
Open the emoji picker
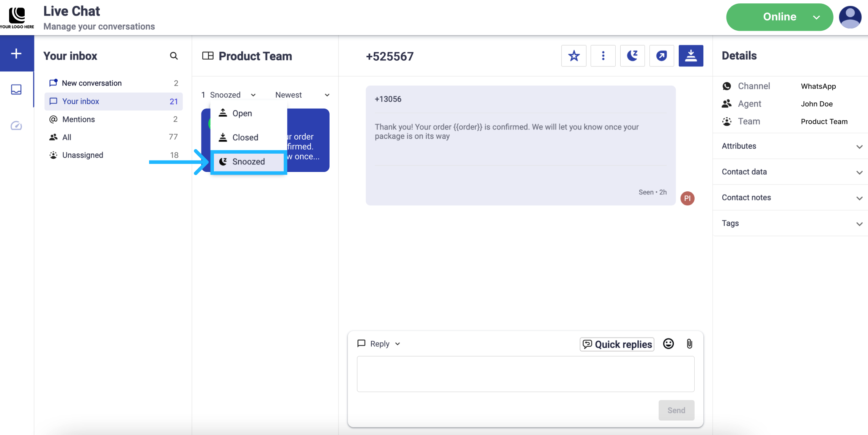coord(668,344)
